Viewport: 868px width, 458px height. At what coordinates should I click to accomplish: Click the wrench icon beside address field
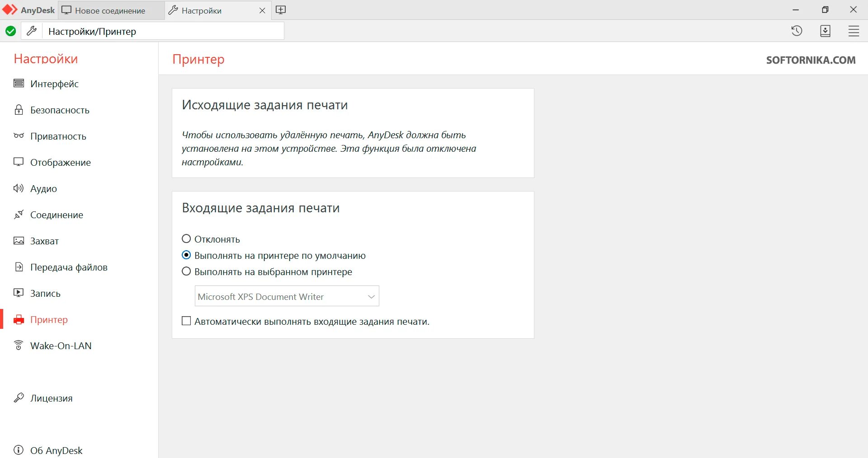tap(32, 31)
